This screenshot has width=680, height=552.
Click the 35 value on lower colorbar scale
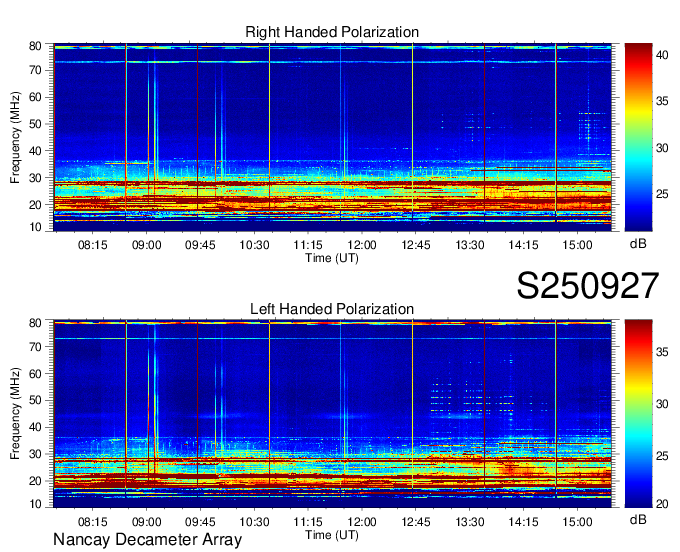[x=664, y=351]
